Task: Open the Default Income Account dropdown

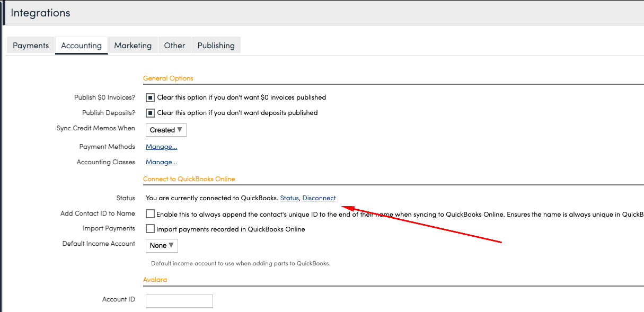Action: pyautogui.click(x=162, y=246)
